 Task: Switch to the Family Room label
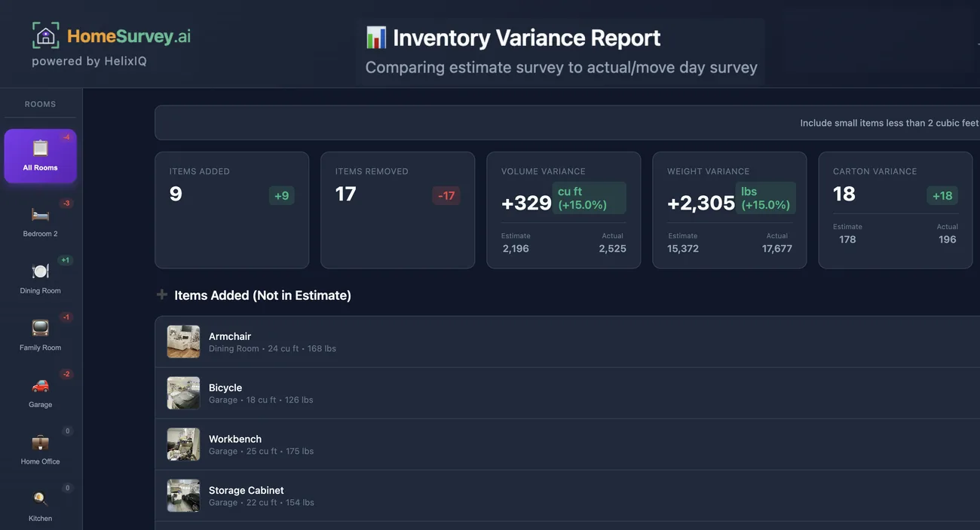click(x=40, y=348)
